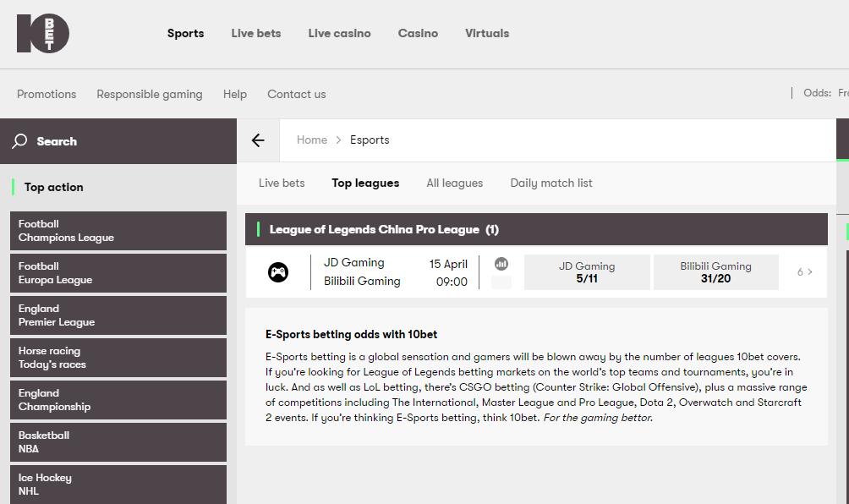Go to Home via the breadcrumb

coord(311,140)
